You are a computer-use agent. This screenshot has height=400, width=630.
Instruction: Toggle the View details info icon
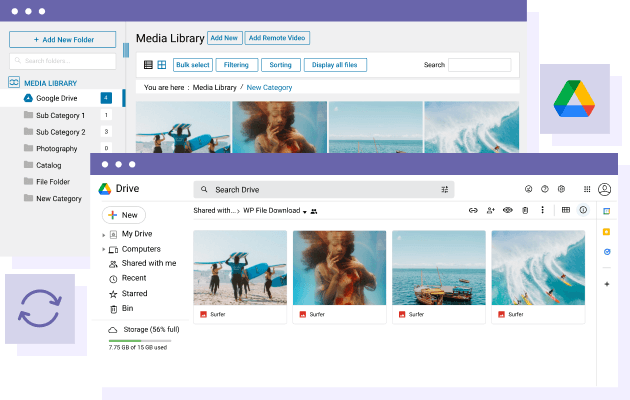(583, 210)
